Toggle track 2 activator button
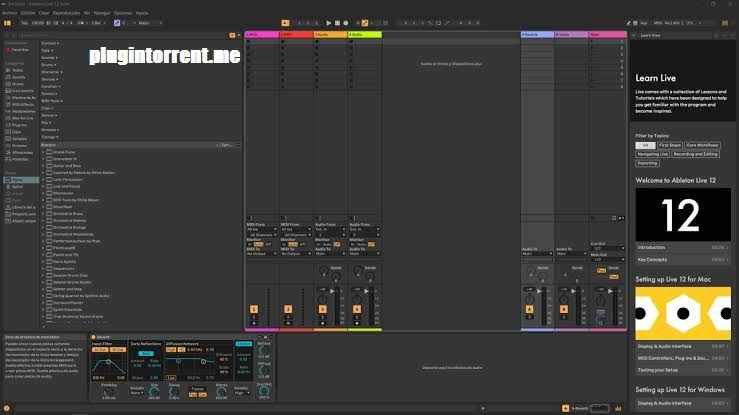The image size is (739, 415). [288, 309]
